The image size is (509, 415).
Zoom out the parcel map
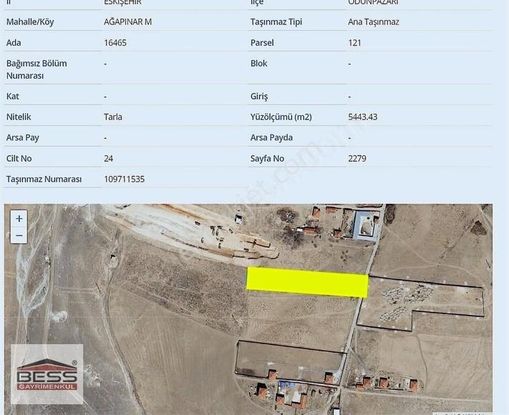[19, 235]
